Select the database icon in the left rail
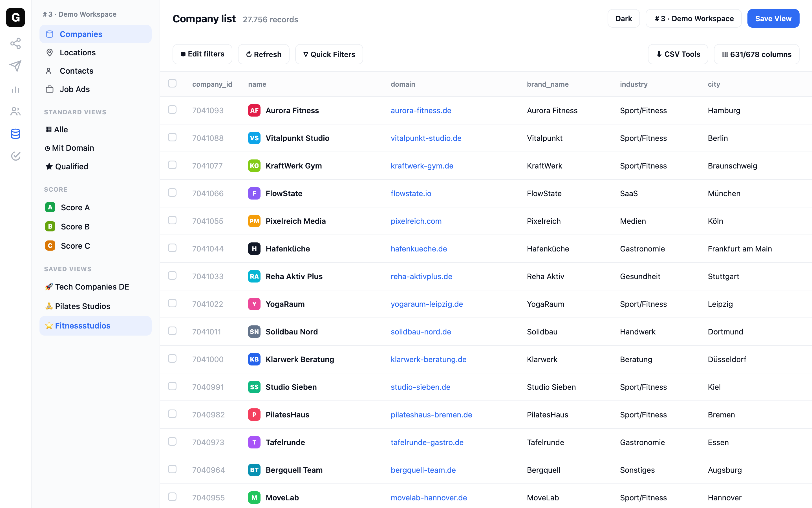The height and width of the screenshot is (508, 812). [x=16, y=134]
